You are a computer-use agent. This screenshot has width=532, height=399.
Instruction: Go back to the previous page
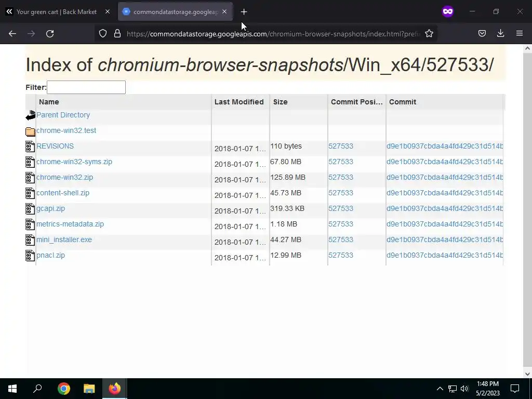12,34
